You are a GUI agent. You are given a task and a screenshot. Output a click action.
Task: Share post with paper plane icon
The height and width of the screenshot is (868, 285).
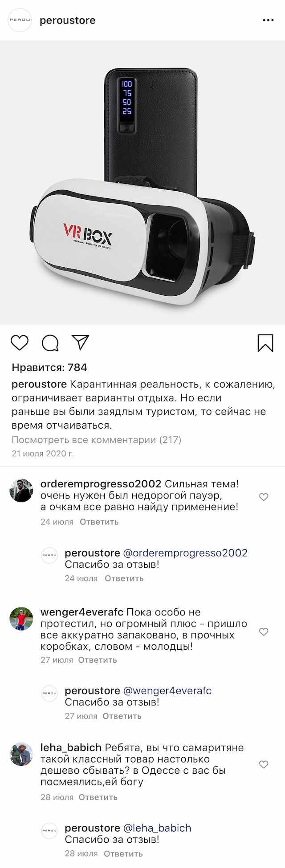tap(81, 342)
